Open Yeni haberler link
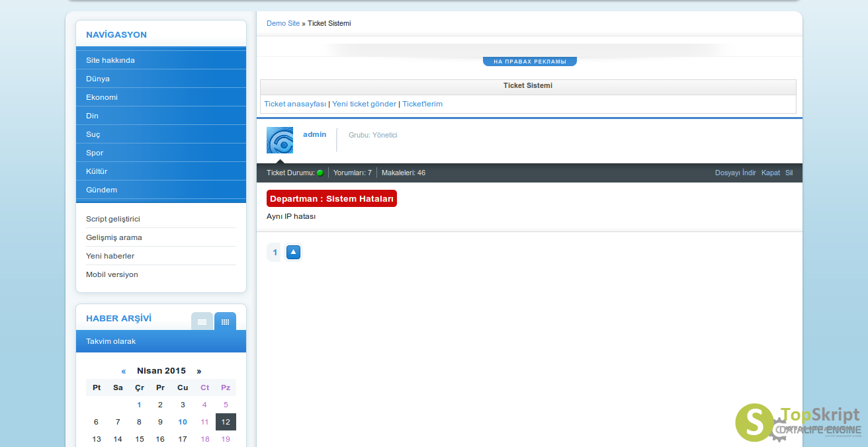Viewport: 868px width, 447px height. 110,256
